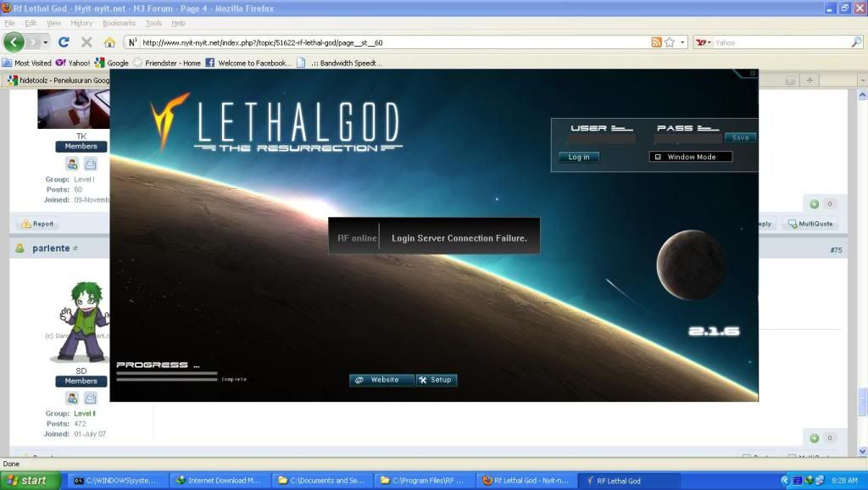This screenshot has width=868, height=490.
Task: Click the USER input field in launcher
Action: pyautogui.click(x=601, y=139)
